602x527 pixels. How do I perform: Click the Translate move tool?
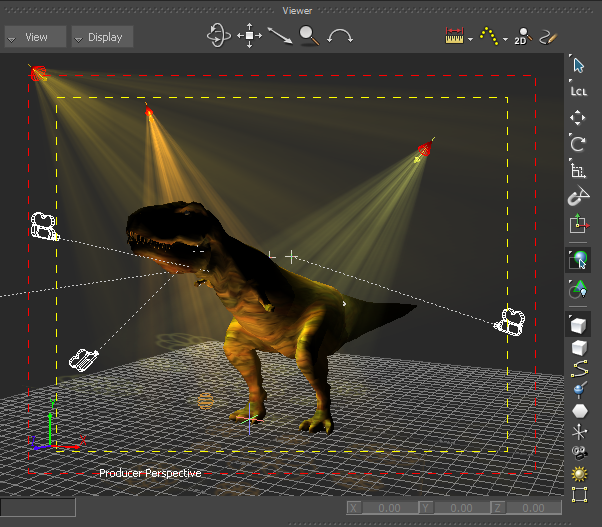tap(578, 117)
